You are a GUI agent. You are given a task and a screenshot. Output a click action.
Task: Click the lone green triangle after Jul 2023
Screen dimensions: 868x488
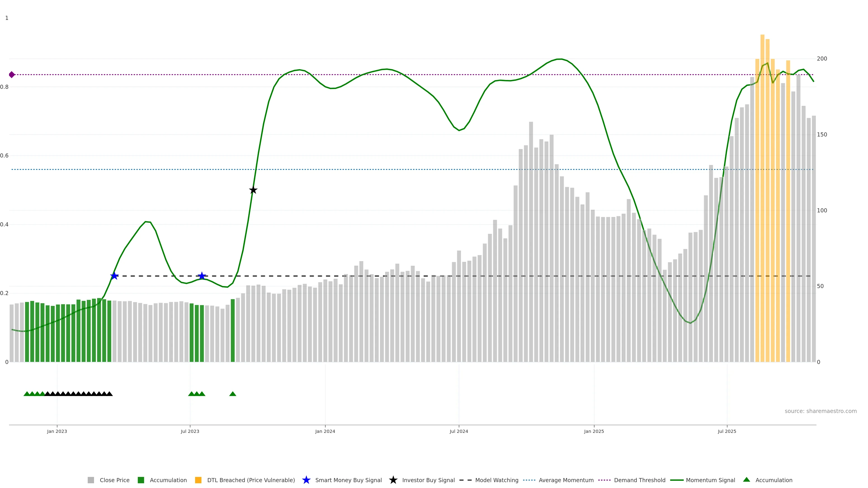[x=233, y=394]
